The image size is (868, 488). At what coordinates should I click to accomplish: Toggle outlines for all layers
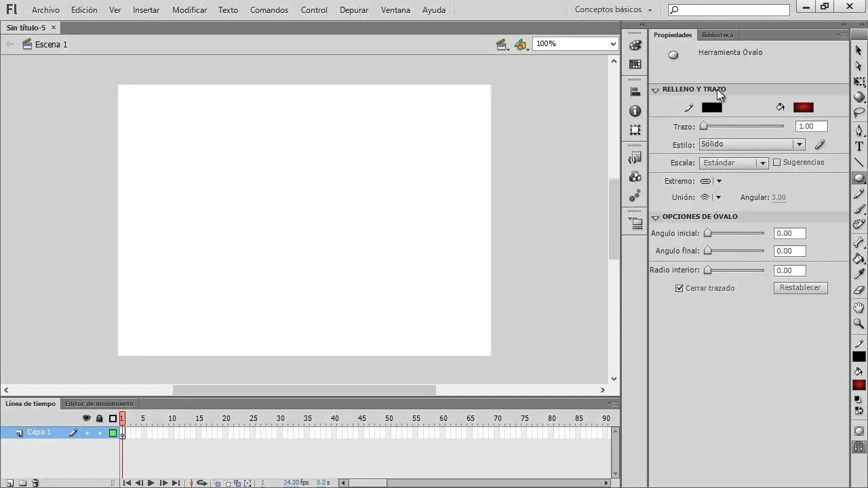point(113,418)
